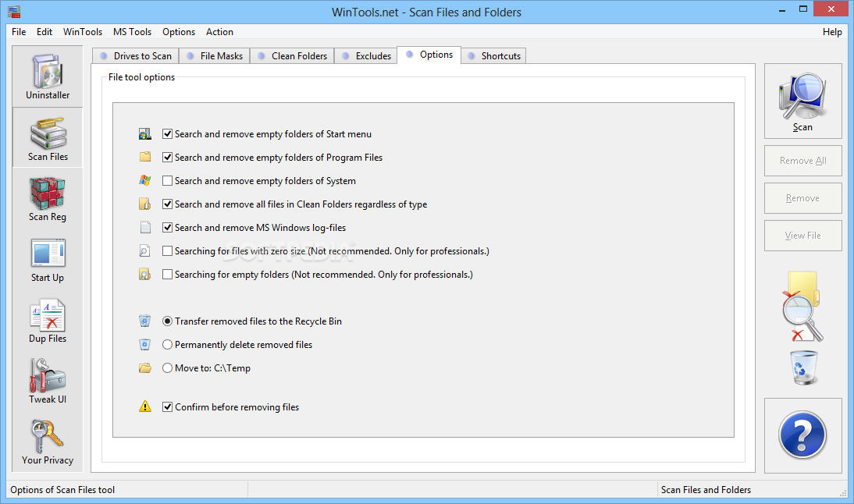Switch to Excludes tab
The image size is (854, 504).
366,56
